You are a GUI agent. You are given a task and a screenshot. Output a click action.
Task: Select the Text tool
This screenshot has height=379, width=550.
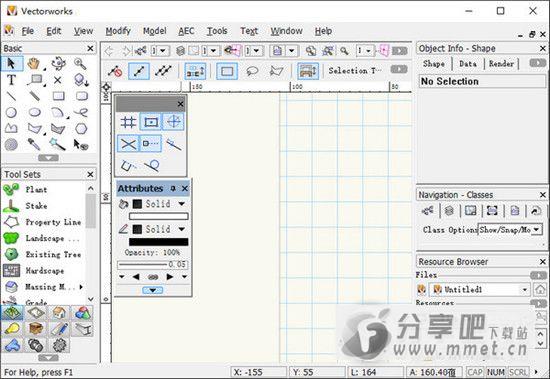pyautogui.click(x=12, y=80)
